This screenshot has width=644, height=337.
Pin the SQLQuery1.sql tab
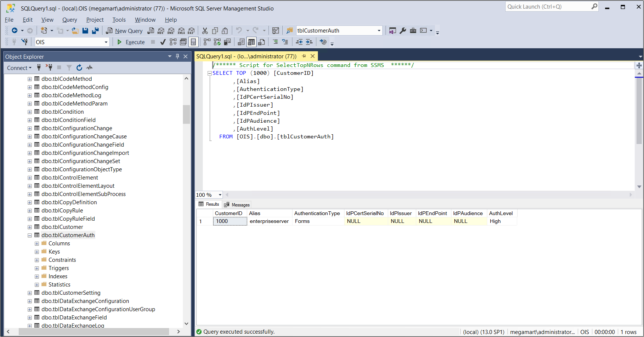[x=304, y=56]
